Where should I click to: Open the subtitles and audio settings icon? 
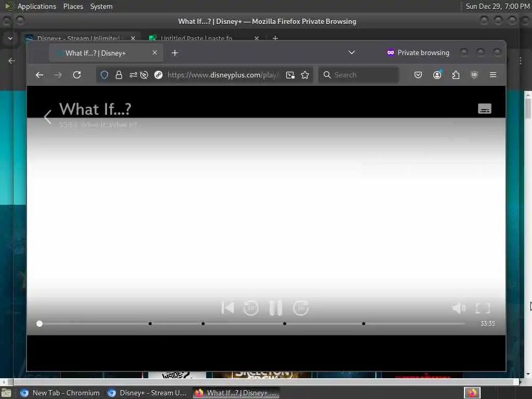click(485, 109)
